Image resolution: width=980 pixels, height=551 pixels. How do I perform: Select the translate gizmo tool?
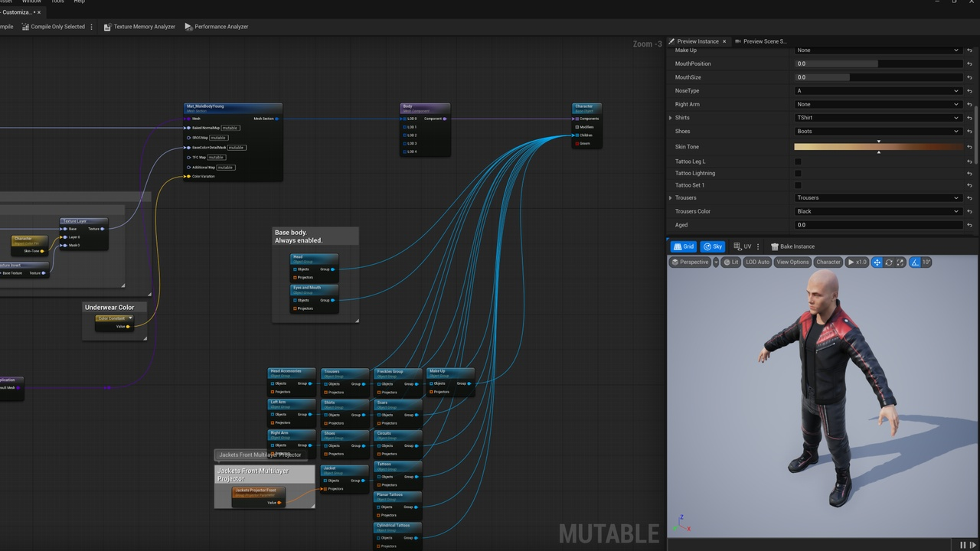877,262
